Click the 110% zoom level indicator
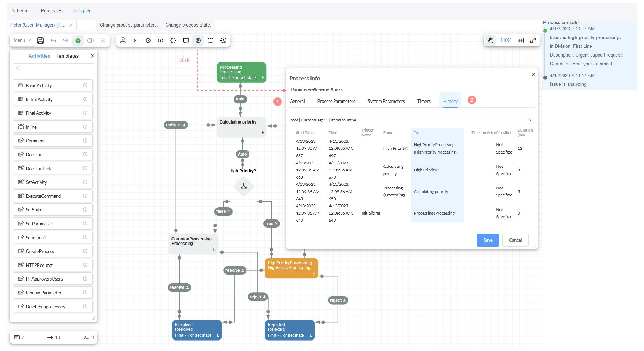The image size is (644, 351). tap(506, 40)
